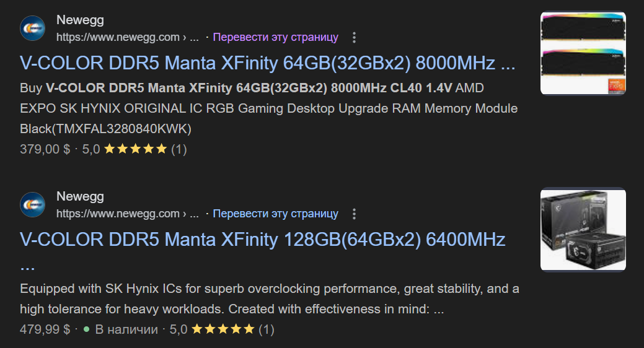Click the five-star rating beside 379,00 $
The width and height of the screenshot is (644, 348).
point(136,149)
